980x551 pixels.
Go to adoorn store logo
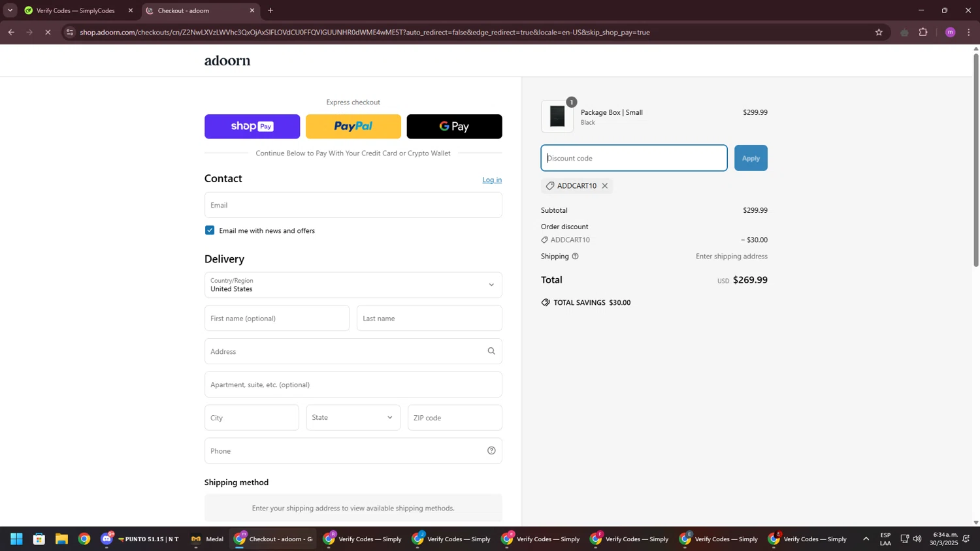point(227,61)
